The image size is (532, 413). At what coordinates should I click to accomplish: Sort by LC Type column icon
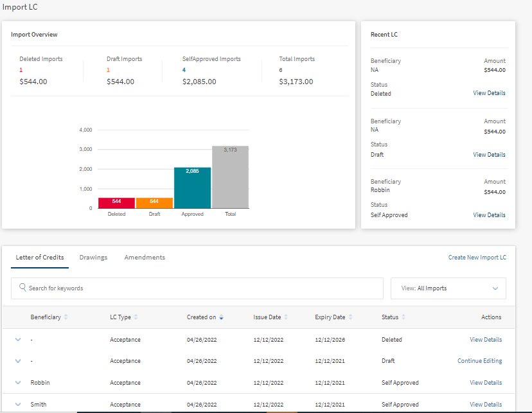(x=136, y=317)
